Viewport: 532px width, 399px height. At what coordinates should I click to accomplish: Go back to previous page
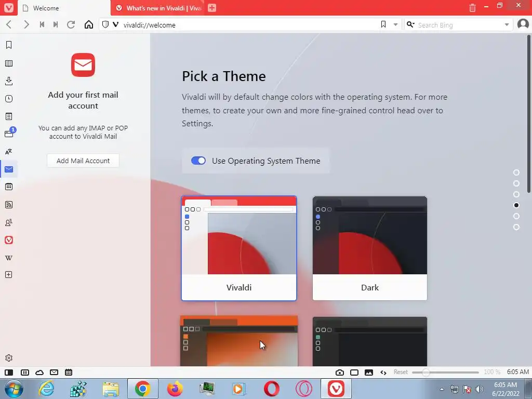click(9, 24)
